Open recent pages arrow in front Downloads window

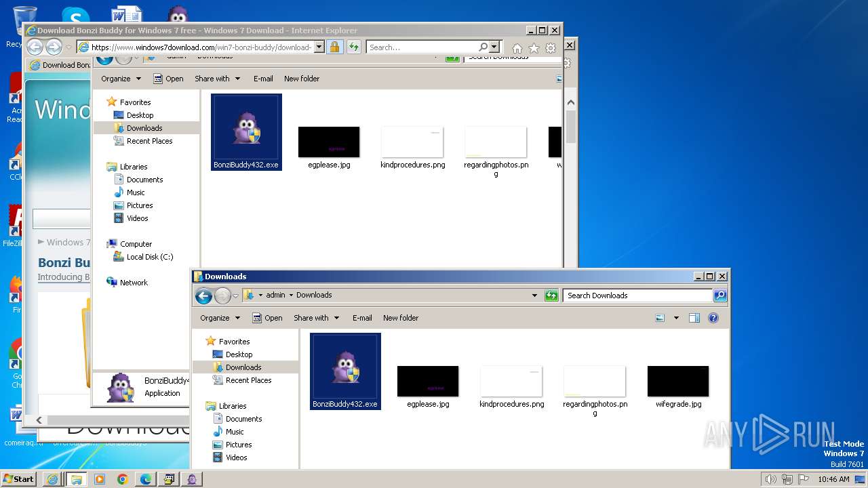[235, 296]
